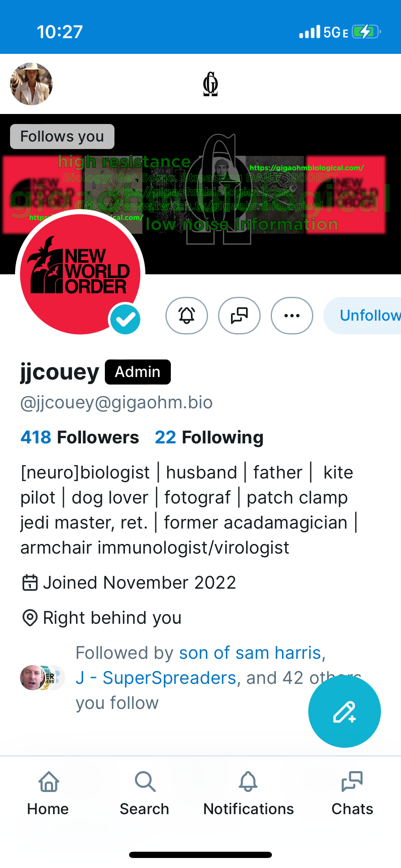The height and width of the screenshot is (868, 401).
Task: Tap the @jjcouey@gigaohm.bio handle
Action: click(x=117, y=402)
